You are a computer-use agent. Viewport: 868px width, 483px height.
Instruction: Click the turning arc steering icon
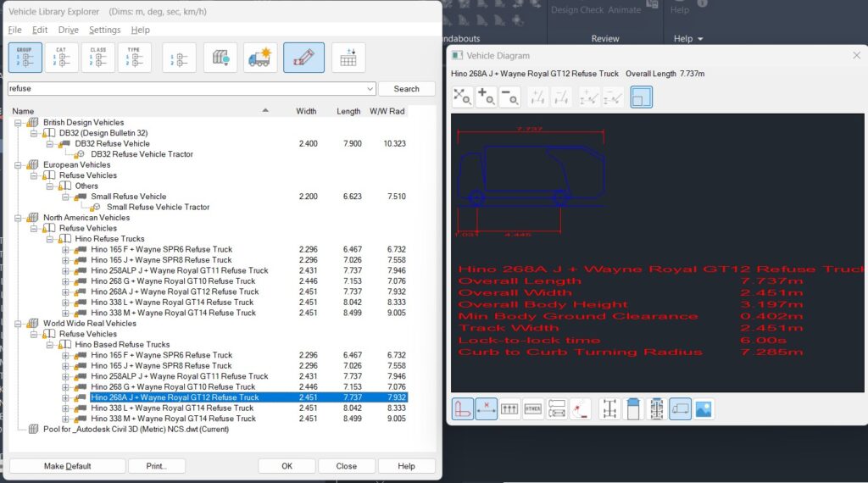tap(581, 409)
